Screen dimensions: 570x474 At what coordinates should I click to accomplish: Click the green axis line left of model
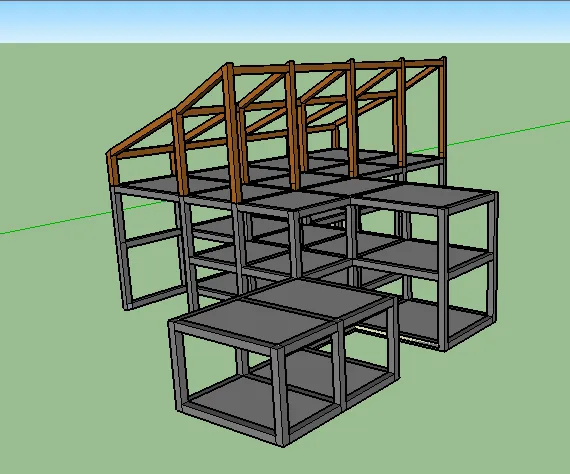coord(56,222)
